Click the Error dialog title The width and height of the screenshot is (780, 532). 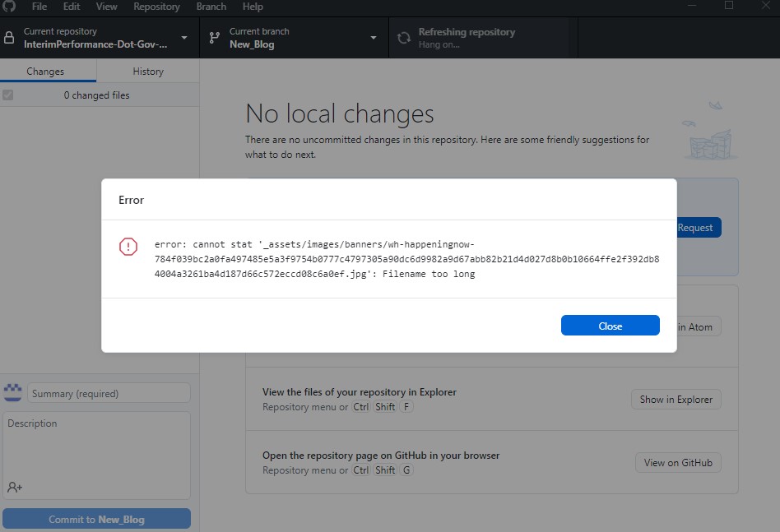point(132,200)
